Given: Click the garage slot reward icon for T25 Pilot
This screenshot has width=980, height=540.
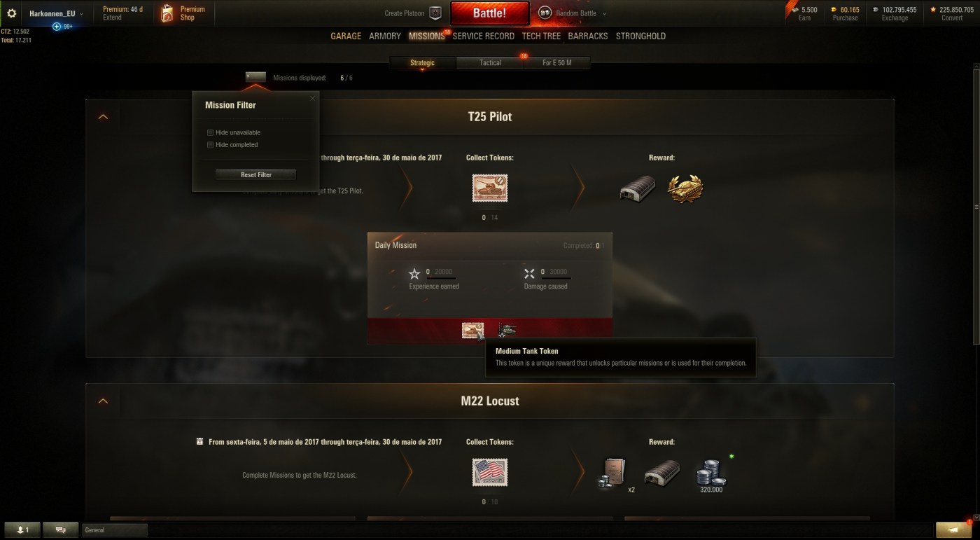Looking at the screenshot, I should [x=638, y=188].
